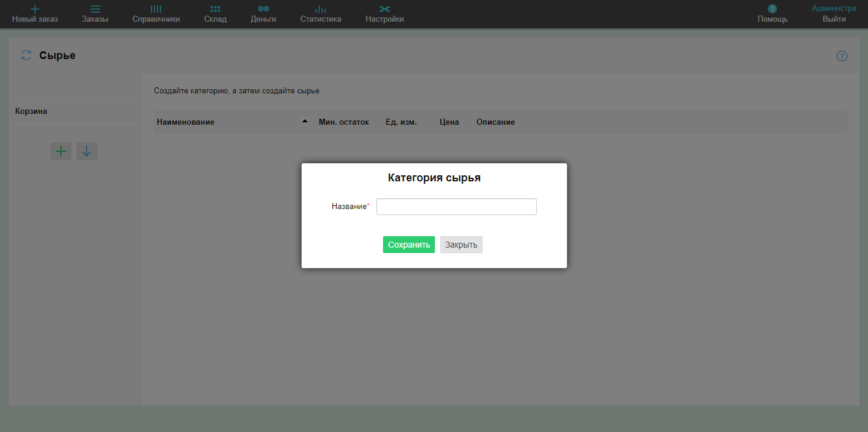The height and width of the screenshot is (432, 868).
Task: Open the Настройки menu
Action: (385, 14)
